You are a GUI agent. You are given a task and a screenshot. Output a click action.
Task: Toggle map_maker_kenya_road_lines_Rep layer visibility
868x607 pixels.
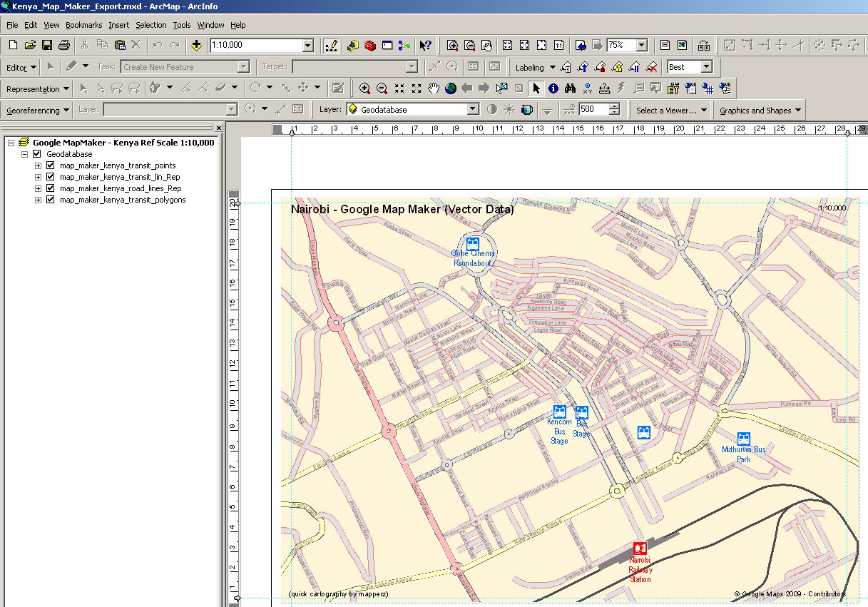tap(50, 188)
